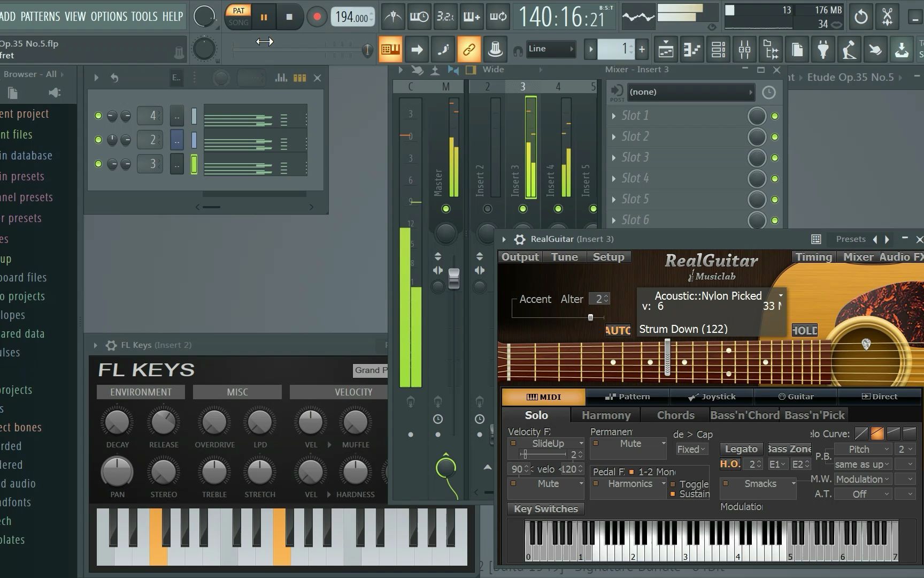924x578 pixels.
Task: Mute channel 2 via its green LED
Action: click(x=98, y=140)
